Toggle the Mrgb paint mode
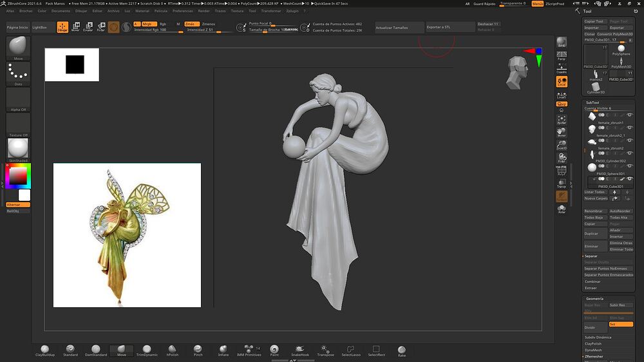This screenshot has height=362, width=644. tap(149, 24)
